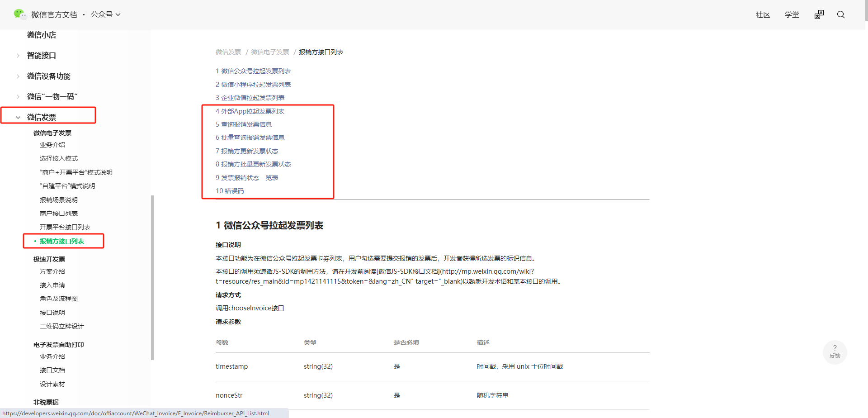Open 二维码立牌设计 page
The height and width of the screenshot is (418, 868).
[62, 326]
